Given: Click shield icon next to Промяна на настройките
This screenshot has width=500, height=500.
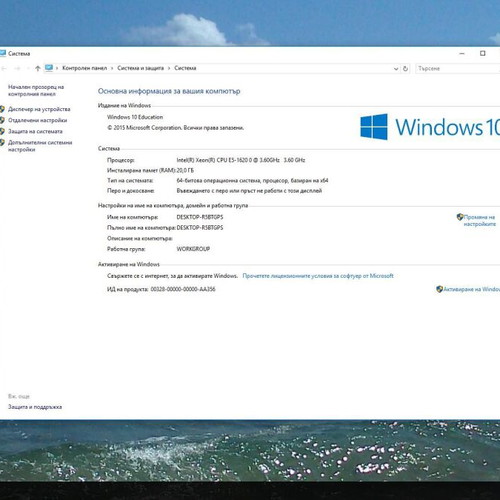Looking at the screenshot, I should (x=460, y=217).
